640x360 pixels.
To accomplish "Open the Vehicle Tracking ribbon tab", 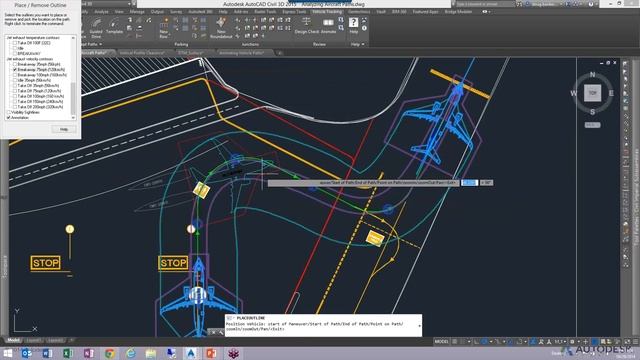I will (327, 12).
